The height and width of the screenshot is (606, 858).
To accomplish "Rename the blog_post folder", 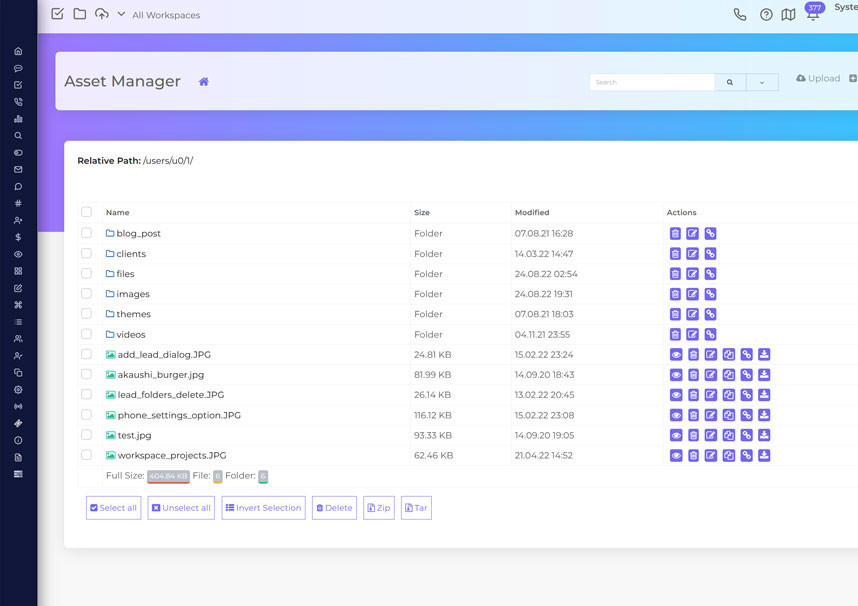I will pos(693,233).
